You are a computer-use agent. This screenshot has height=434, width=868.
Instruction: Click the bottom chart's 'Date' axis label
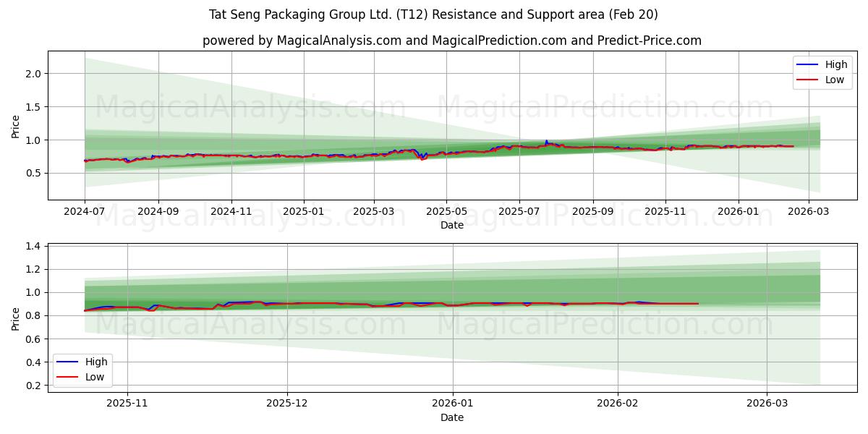point(452,417)
